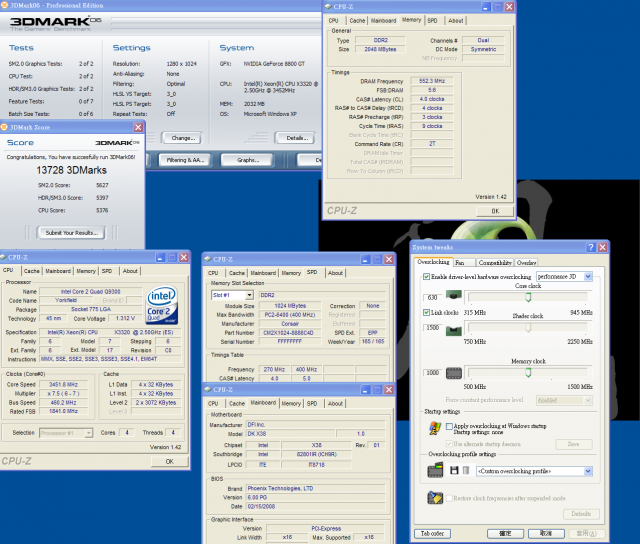Enable Apply overclocking at Windows startup
The width and height of the screenshot is (640, 544).
tap(449, 426)
